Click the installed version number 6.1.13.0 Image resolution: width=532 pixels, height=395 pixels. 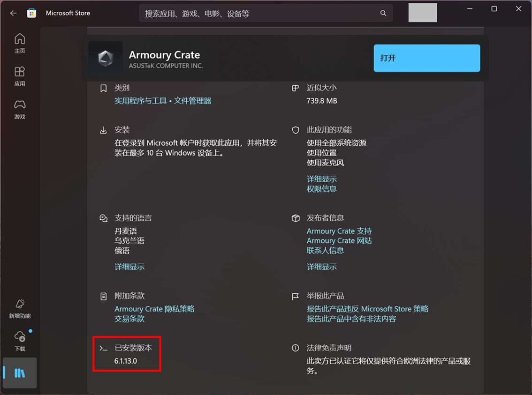tap(126, 361)
